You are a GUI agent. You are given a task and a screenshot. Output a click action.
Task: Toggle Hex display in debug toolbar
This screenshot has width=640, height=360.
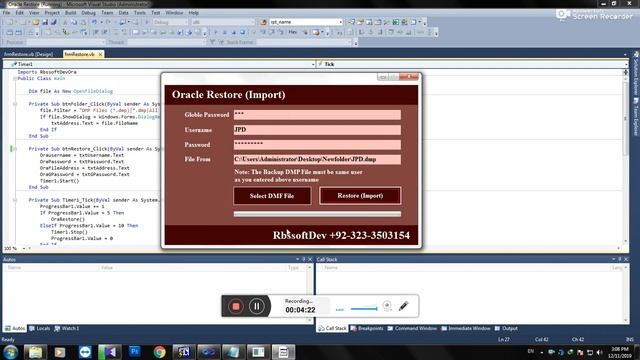293,32
